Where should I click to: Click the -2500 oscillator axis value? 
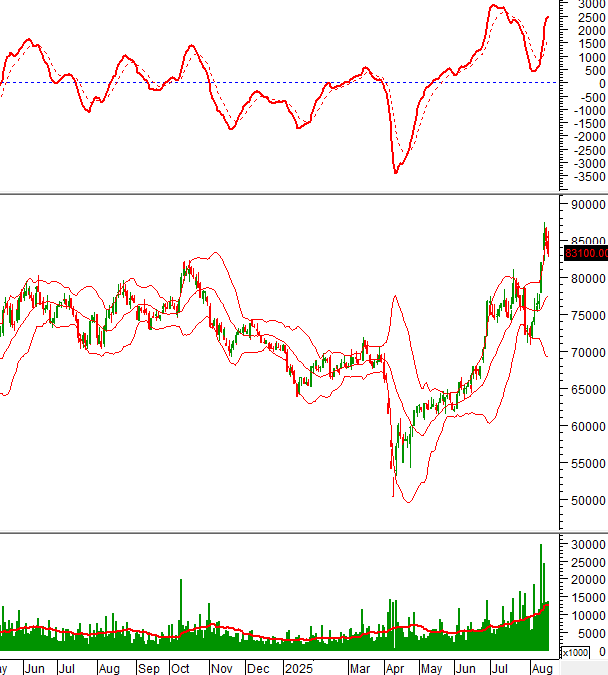click(x=590, y=151)
